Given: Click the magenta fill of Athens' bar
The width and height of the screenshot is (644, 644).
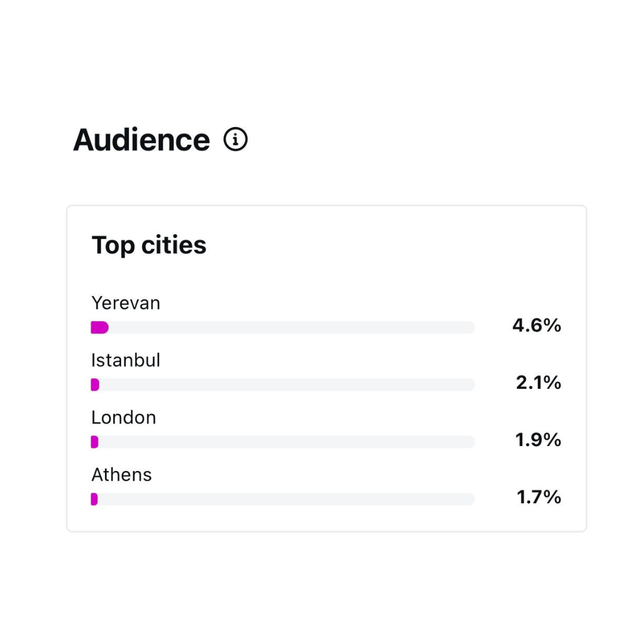Looking at the screenshot, I should click(94, 499).
